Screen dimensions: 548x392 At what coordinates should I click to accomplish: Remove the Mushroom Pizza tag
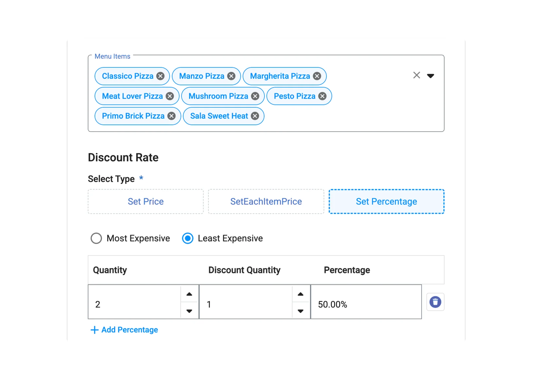point(255,96)
